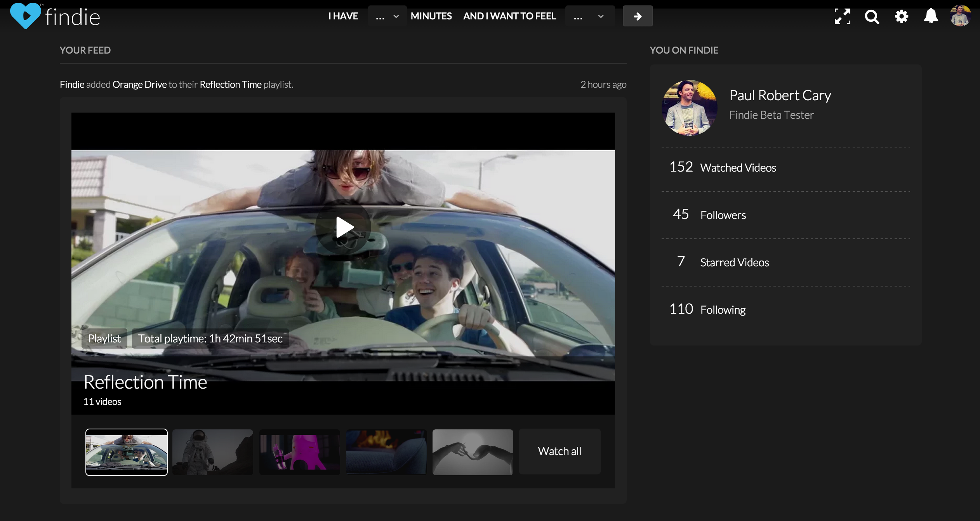
Task: Open search with the magnifier icon
Action: tap(872, 17)
